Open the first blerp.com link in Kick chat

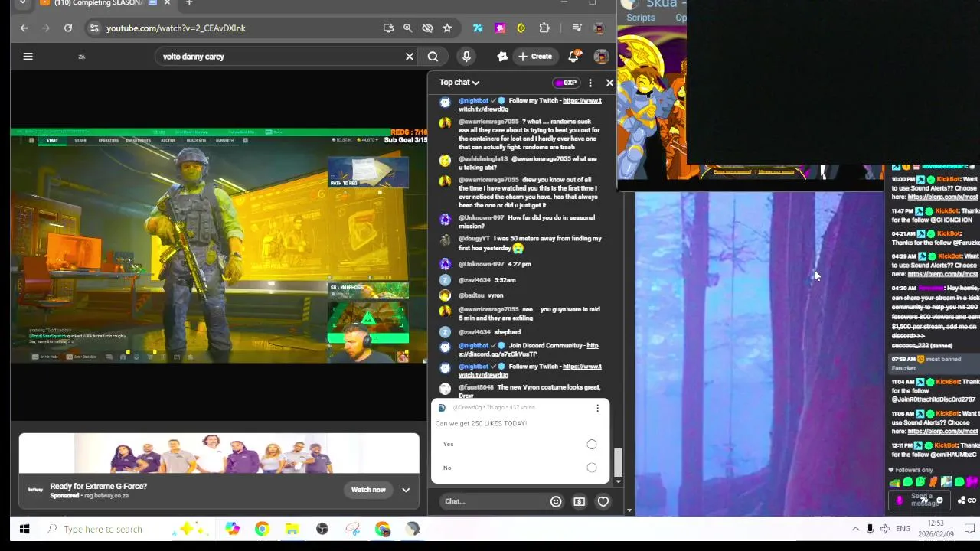pos(942,197)
